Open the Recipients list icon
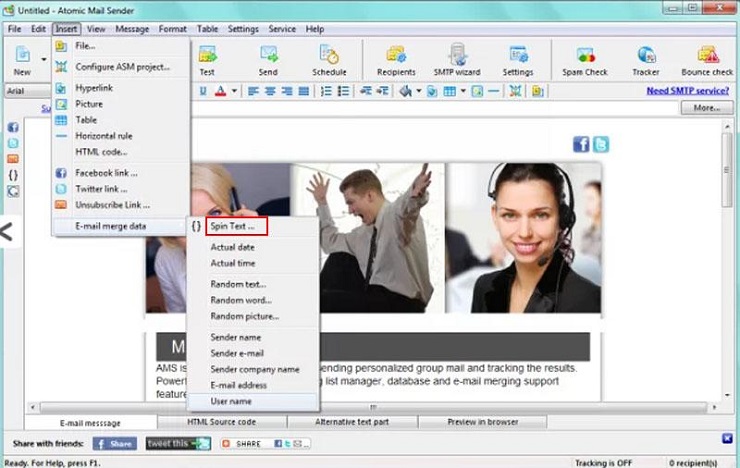 click(x=396, y=59)
